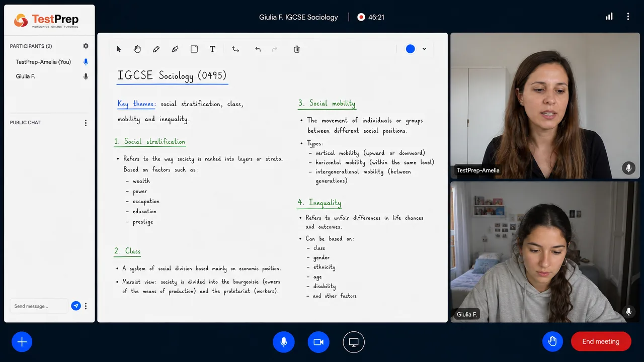Click the PUBLIC CHAT header label

[x=25, y=123]
